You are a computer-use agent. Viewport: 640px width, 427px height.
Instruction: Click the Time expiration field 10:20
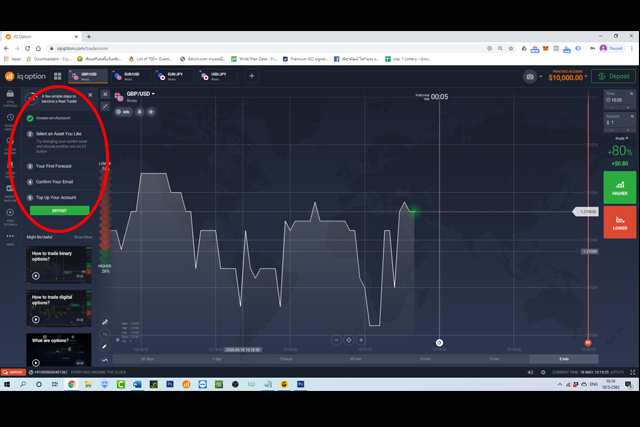click(x=619, y=98)
